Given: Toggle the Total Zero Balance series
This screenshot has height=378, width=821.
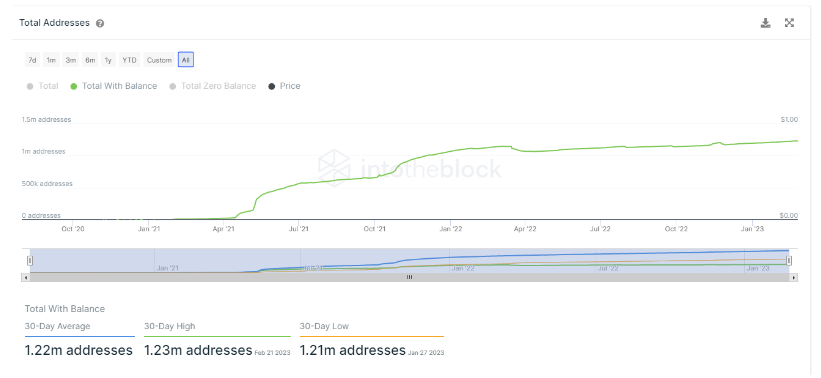Looking at the screenshot, I should pos(213,86).
